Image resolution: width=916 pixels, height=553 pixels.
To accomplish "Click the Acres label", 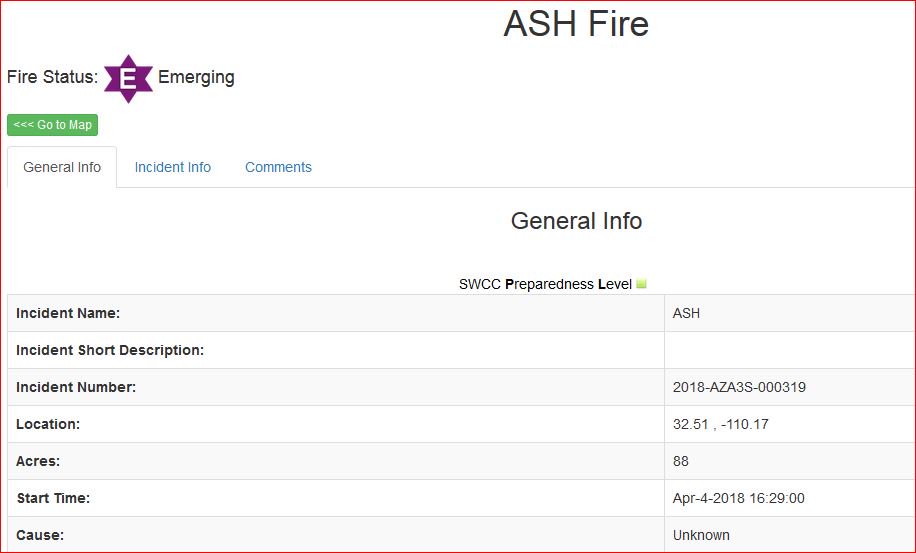I will (38, 461).
